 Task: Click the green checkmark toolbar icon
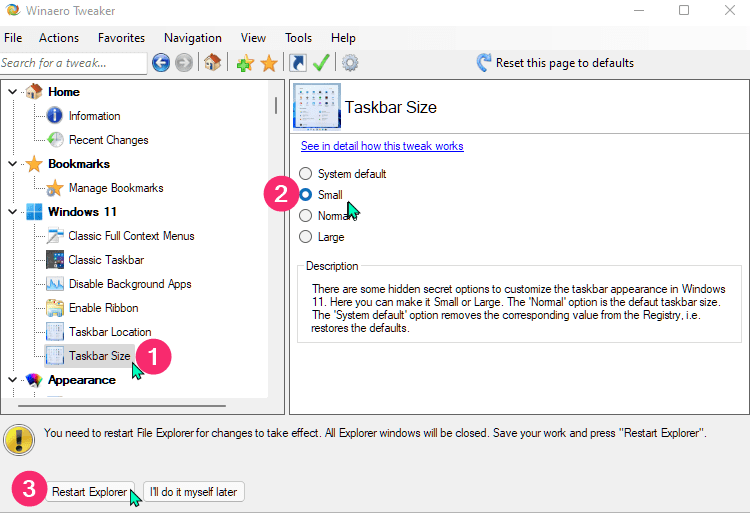[321, 63]
